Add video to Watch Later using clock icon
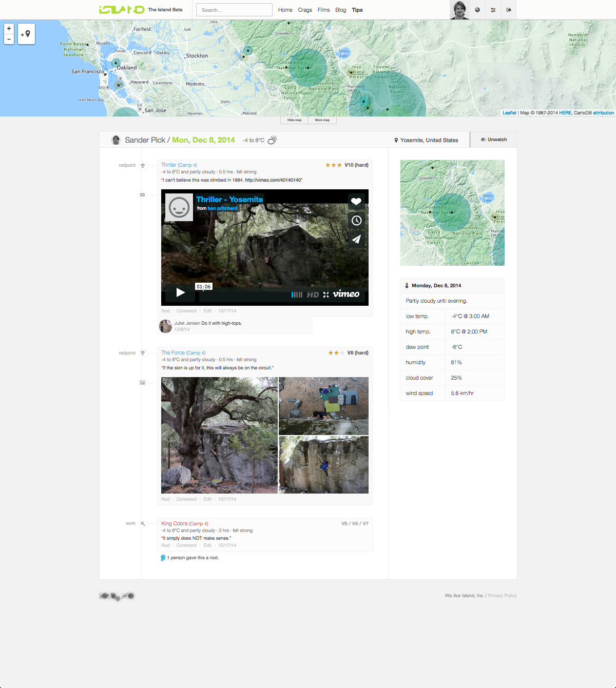Screen dimensions: 616x688 (x=356, y=221)
